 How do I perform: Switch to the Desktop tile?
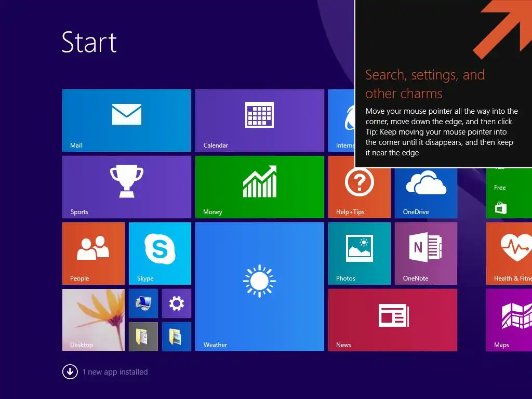(x=94, y=320)
